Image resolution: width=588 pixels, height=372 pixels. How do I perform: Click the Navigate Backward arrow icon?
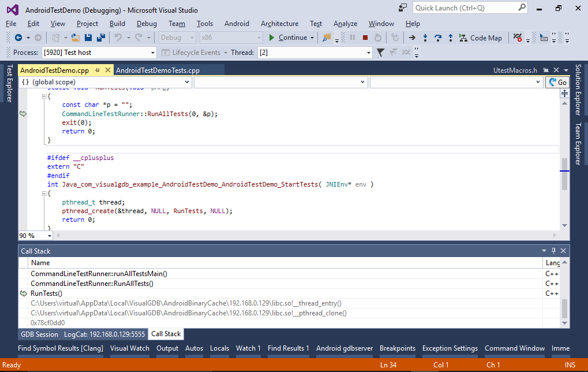(18, 38)
